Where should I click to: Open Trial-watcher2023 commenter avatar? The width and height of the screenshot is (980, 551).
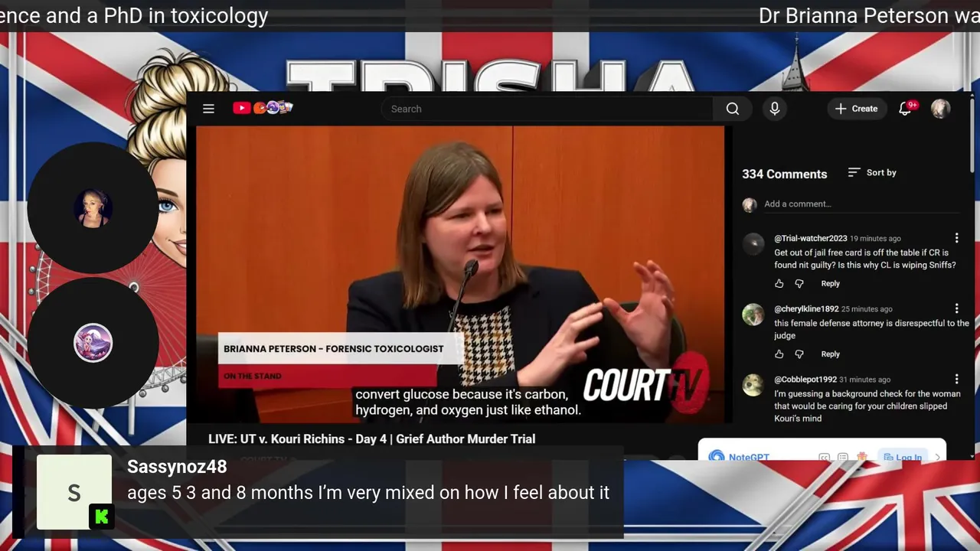click(753, 244)
